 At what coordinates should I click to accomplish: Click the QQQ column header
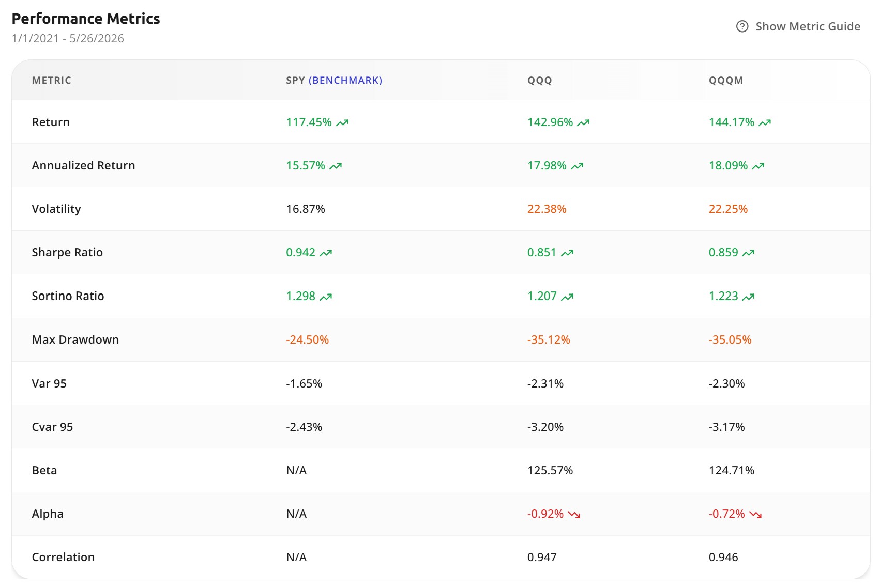pos(540,80)
